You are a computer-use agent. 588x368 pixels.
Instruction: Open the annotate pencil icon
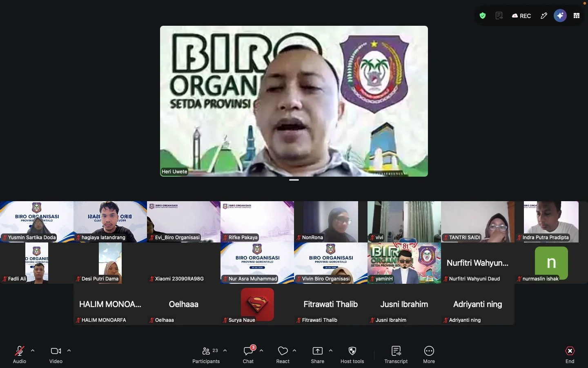point(544,16)
